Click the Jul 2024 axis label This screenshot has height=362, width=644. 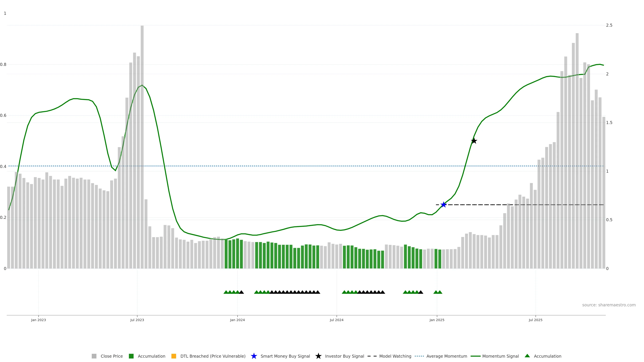[x=336, y=320]
